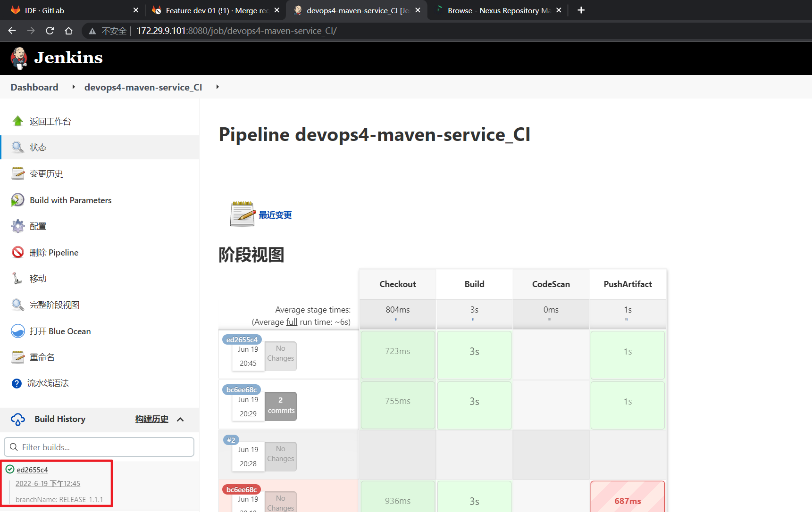812x512 pixels.
Task: Click the Build with Parameters clock icon
Action: click(x=18, y=200)
